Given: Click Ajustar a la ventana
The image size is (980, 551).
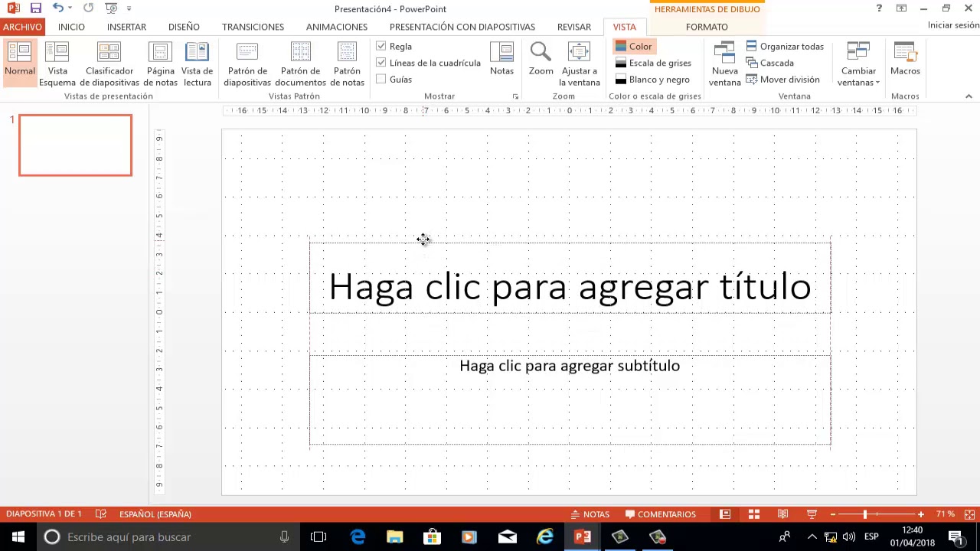Looking at the screenshot, I should click(x=579, y=63).
